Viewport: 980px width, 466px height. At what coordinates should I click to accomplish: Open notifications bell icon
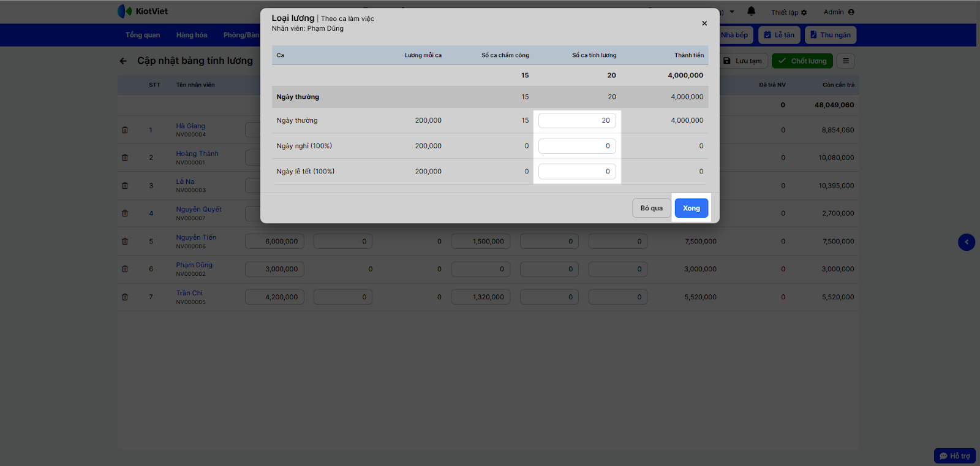click(751, 12)
